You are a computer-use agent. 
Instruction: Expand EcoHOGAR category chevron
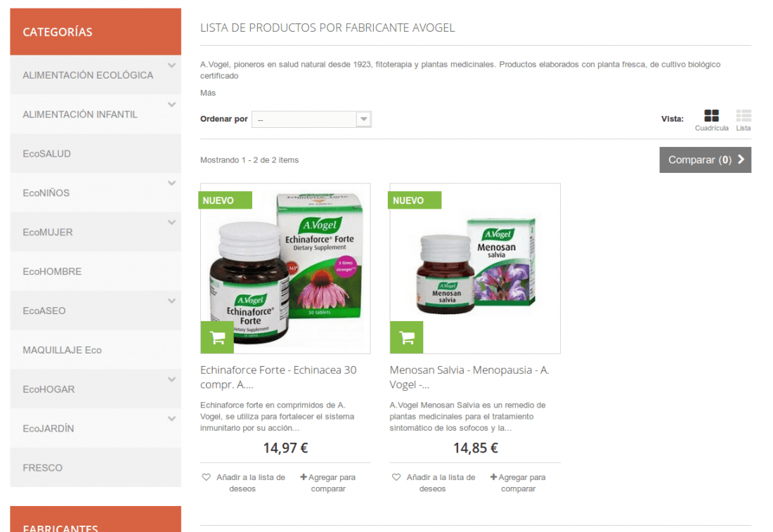click(171, 379)
